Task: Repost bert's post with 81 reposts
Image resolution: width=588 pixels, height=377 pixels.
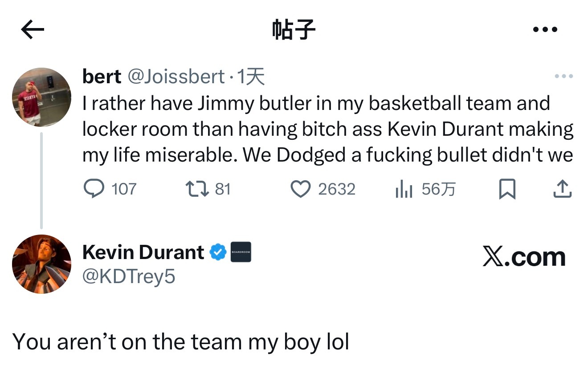Action: 197,189
